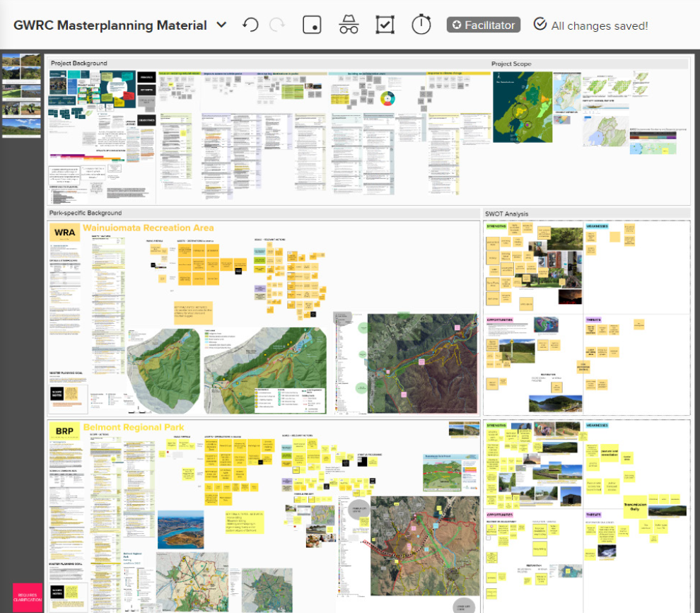Click the Facilitator button
This screenshot has width=700, height=613.
(484, 25)
